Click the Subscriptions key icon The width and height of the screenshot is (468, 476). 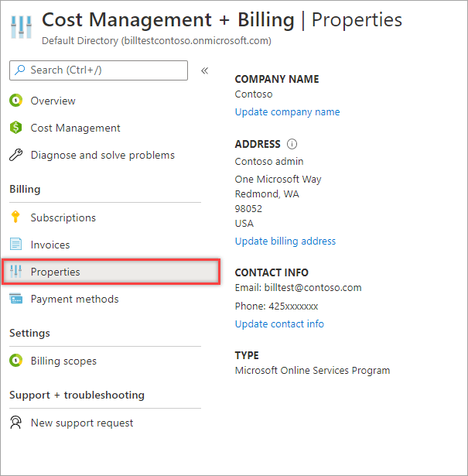(x=15, y=217)
